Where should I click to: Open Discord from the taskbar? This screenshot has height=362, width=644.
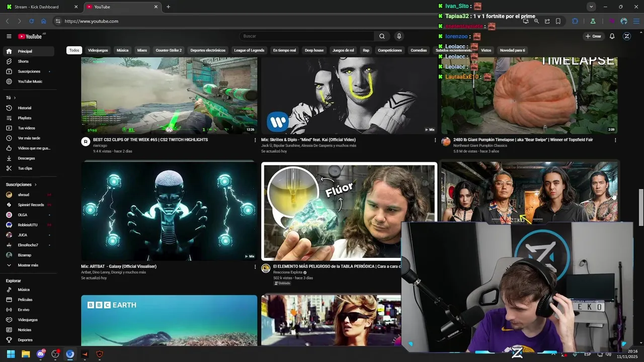40,354
